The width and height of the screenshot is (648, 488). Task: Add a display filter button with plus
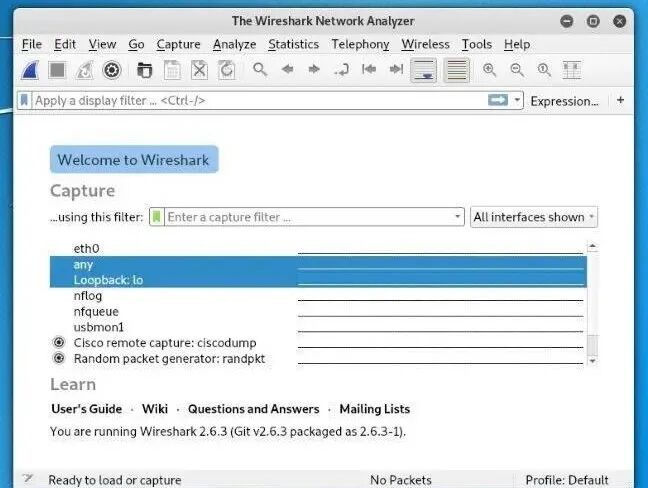coord(620,100)
